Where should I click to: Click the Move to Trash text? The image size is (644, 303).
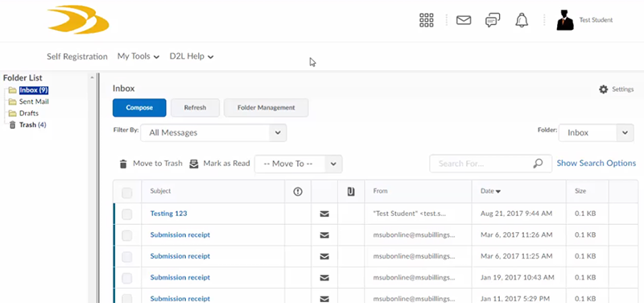tap(157, 164)
